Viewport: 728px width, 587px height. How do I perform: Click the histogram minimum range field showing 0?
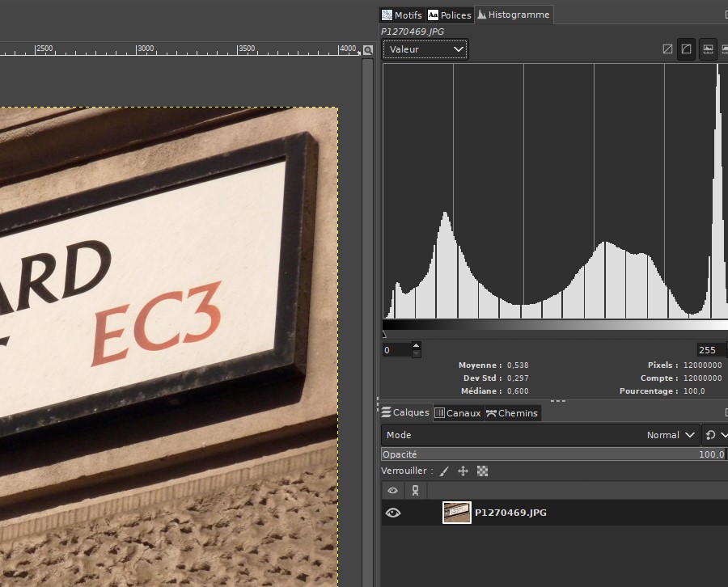396,350
